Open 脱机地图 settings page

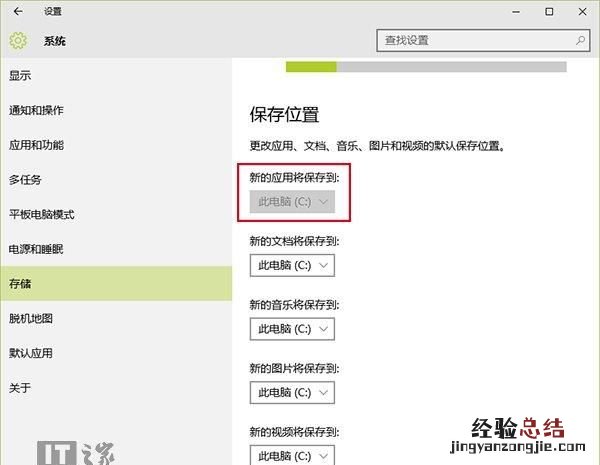(30, 318)
